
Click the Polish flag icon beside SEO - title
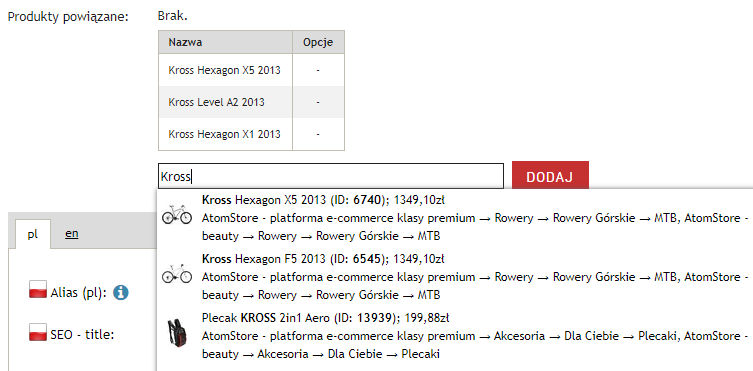37,332
